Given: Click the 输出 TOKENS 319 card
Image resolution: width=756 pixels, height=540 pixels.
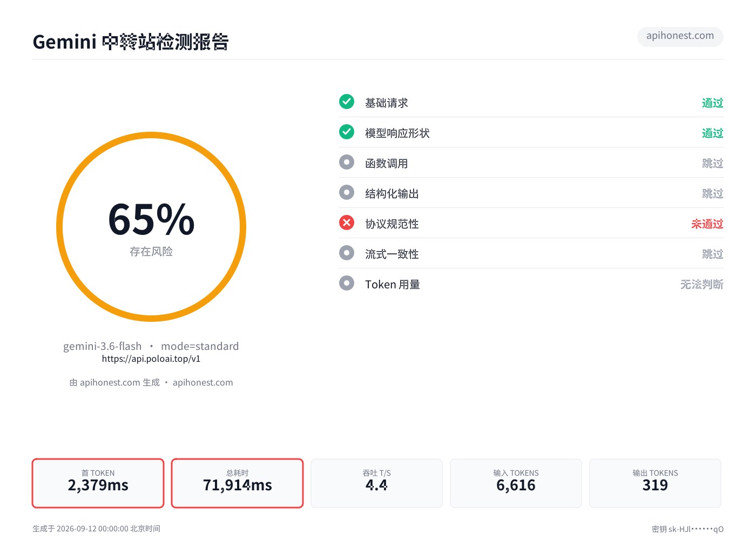Looking at the screenshot, I should pos(655,483).
